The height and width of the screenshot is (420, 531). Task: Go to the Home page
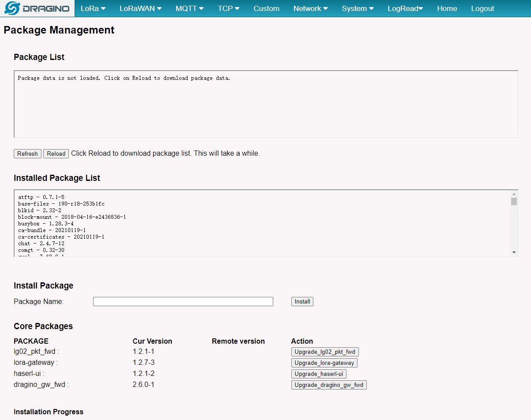pos(447,8)
